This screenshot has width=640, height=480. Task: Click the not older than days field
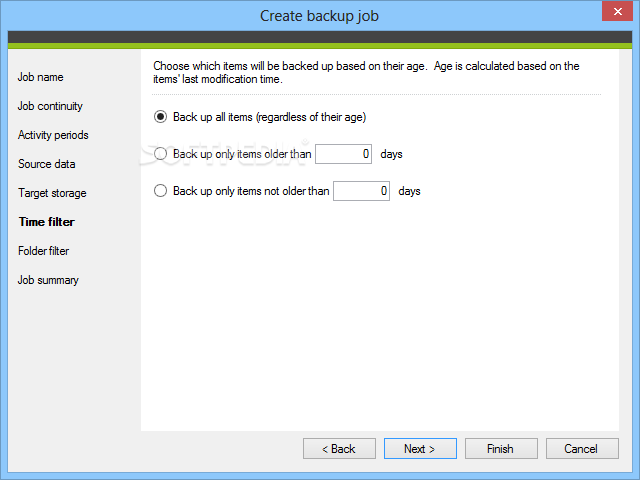[361, 191]
